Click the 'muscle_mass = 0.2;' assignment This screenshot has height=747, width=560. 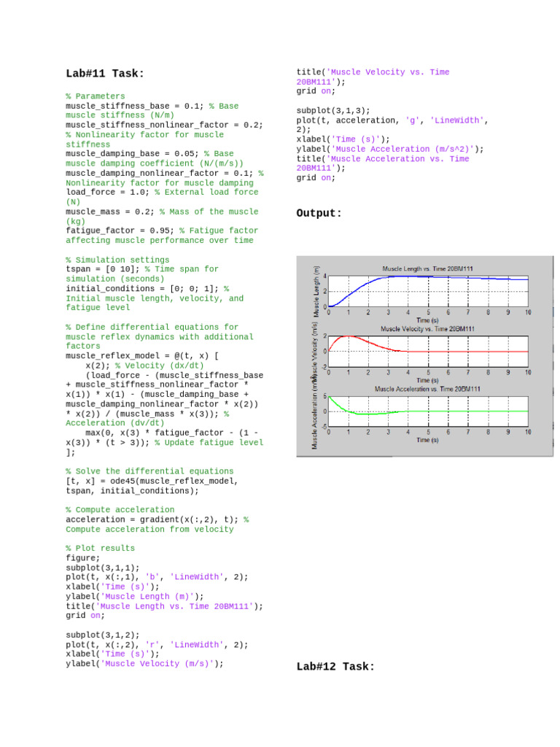pos(110,212)
